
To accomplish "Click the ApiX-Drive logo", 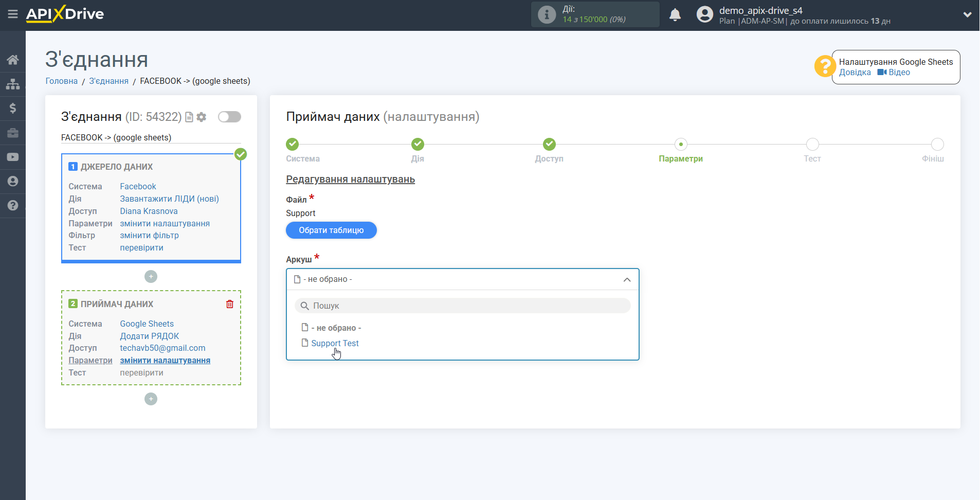I will [65, 14].
